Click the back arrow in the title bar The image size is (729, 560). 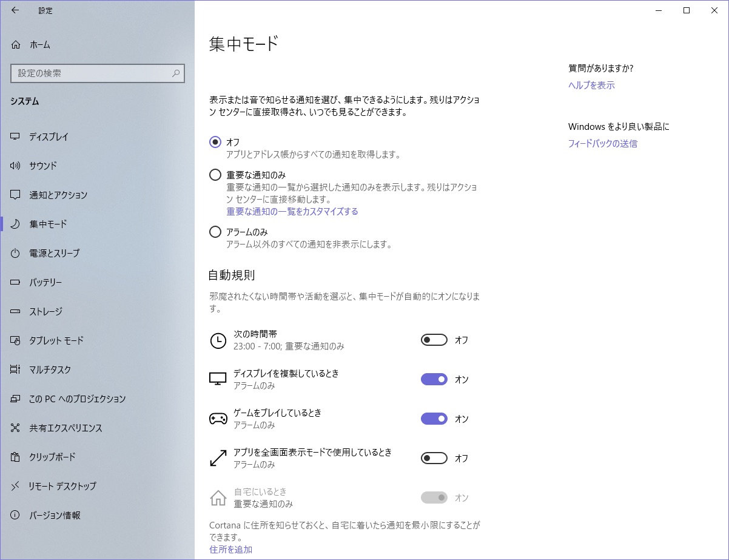click(15, 10)
